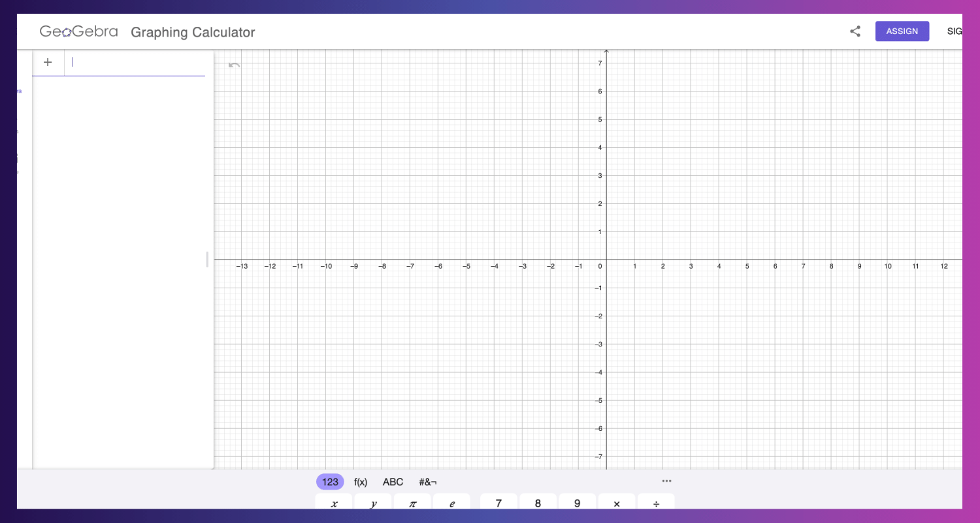Select the undo arrow in the graphics view
The height and width of the screenshot is (523, 980).
click(x=233, y=65)
